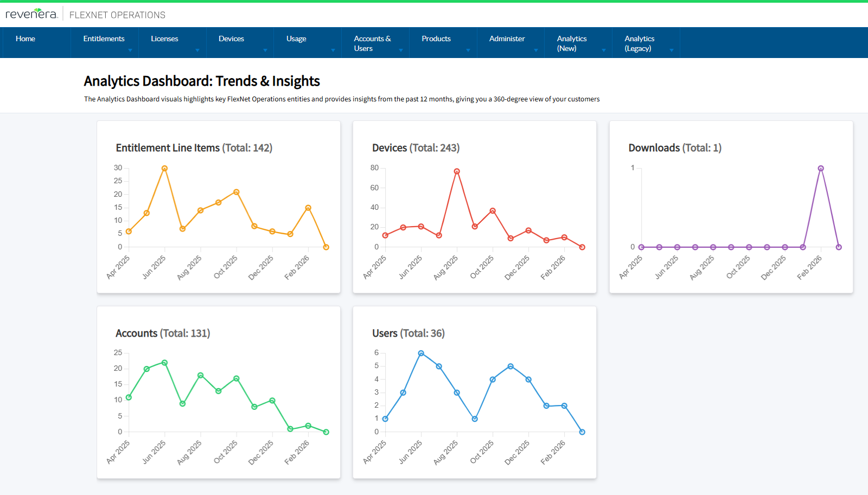The image size is (868, 495).
Task: Expand the Usage menu chevron
Action: [333, 50]
